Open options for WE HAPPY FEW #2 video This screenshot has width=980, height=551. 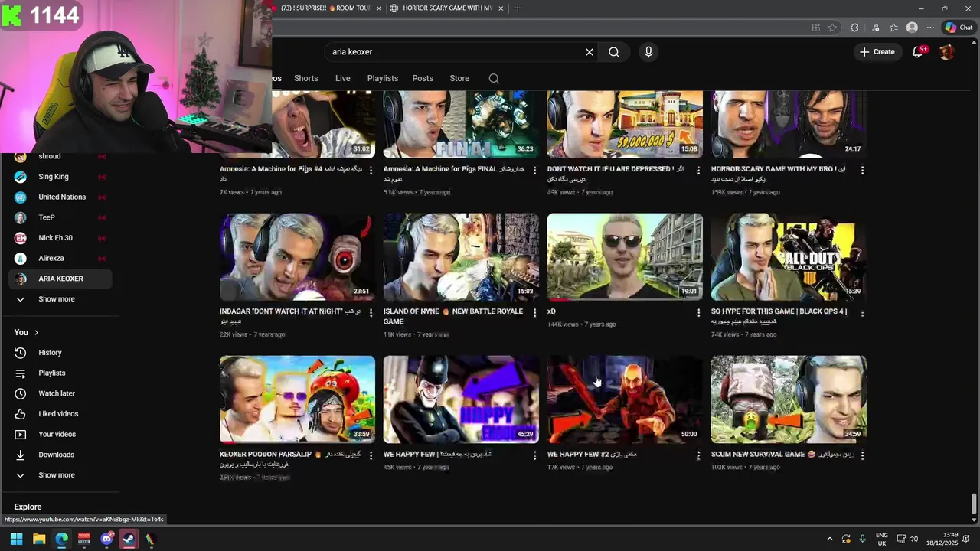698,455
